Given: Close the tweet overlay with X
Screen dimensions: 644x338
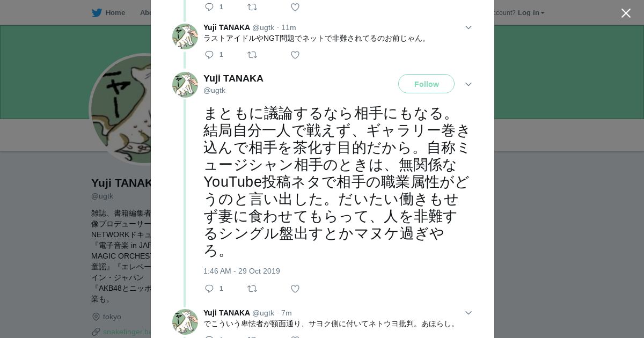Looking at the screenshot, I should pos(626,13).
